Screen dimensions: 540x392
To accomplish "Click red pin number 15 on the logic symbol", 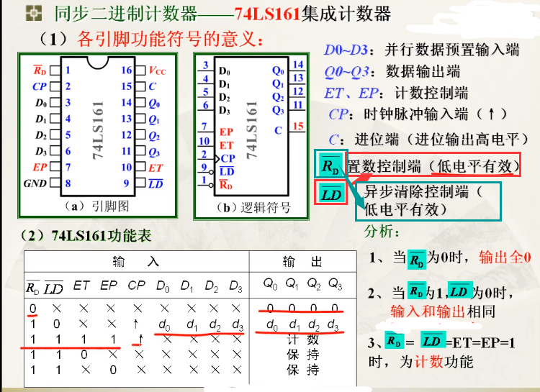I will coord(297,127).
